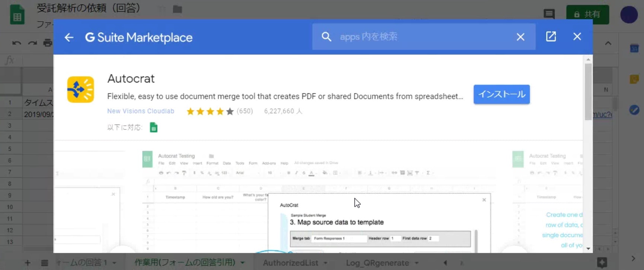Open the 'Create one d...' screenshot thumbnail
Screen dimensions: 644x270
point(547,201)
